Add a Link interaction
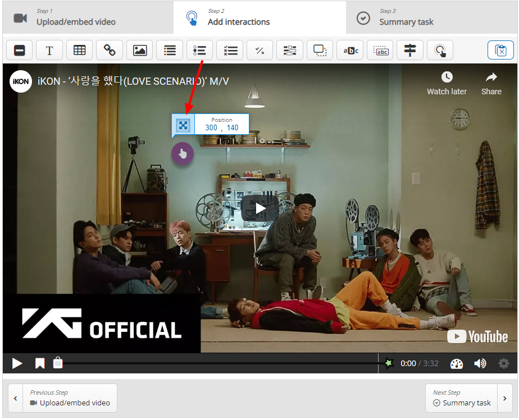Image resolution: width=519 pixels, height=420 pixels. click(110, 51)
